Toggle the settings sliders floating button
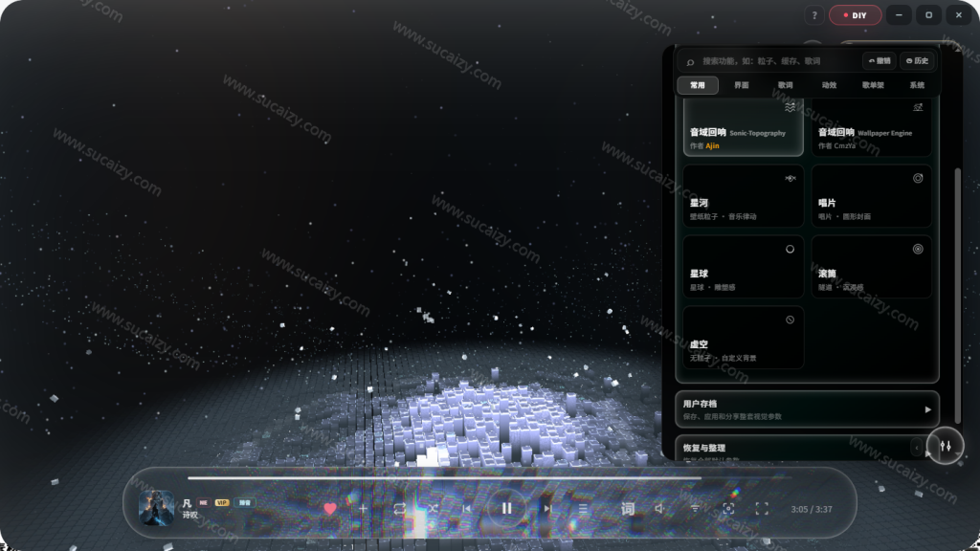The height and width of the screenshot is (551, 980). pyautogui.click(x=945, y=446)
